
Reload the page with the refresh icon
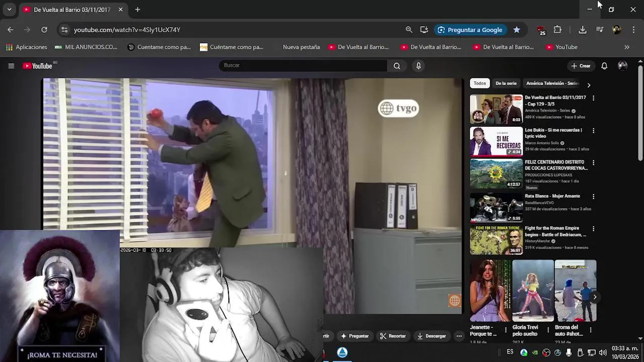click(x=44, y=30)
